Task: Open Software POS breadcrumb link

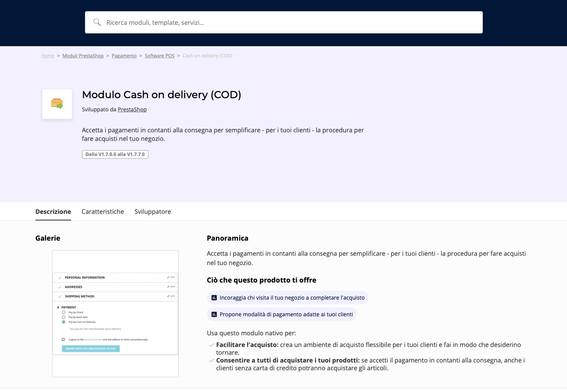Action: [x=160, y=56]
